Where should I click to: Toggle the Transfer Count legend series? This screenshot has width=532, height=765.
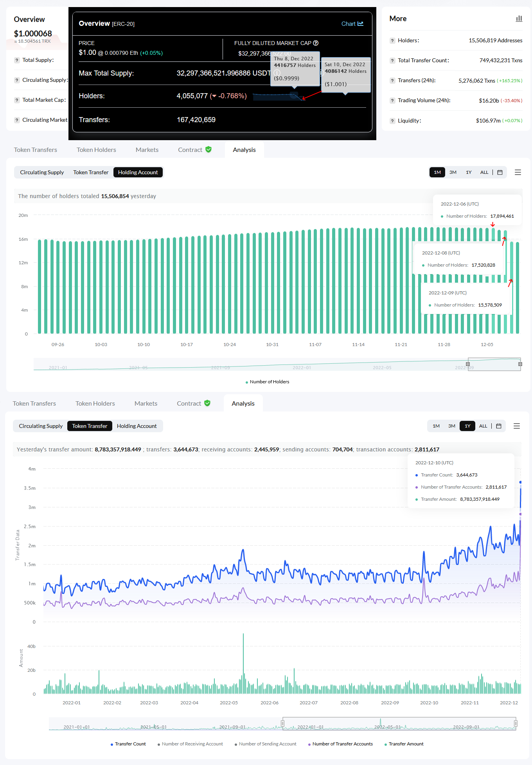point(128,744)
